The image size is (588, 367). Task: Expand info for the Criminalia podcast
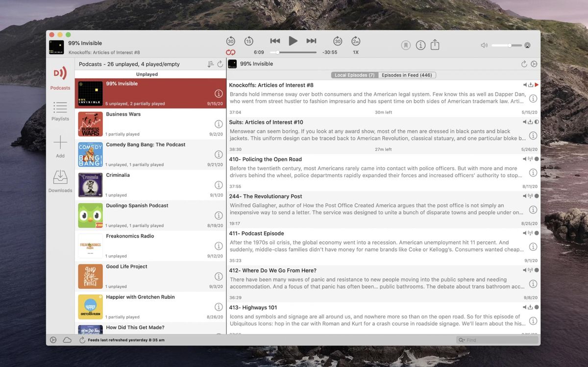pos(219,185)
